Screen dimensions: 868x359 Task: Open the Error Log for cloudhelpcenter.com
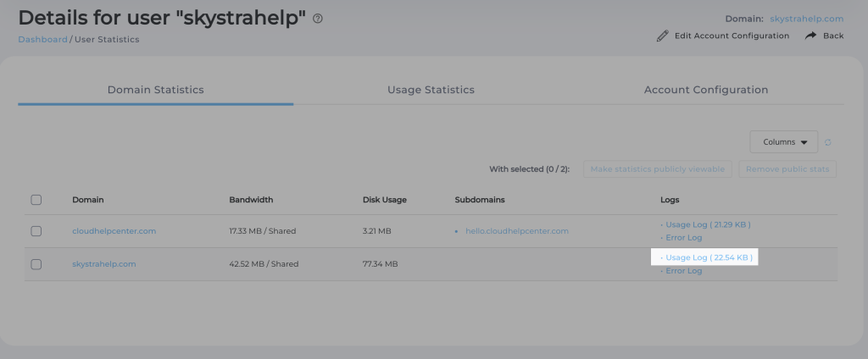(x=683, y=238)
